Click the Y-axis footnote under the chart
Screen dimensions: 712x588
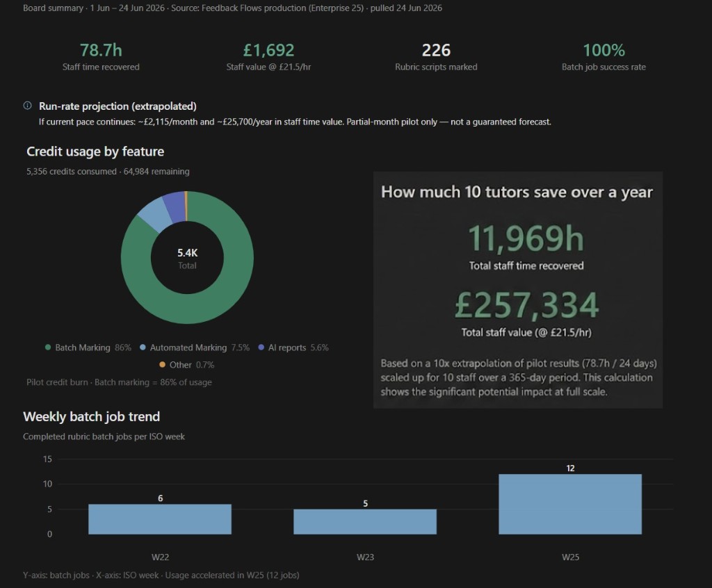pyautogui.click(x=161, y=575)
